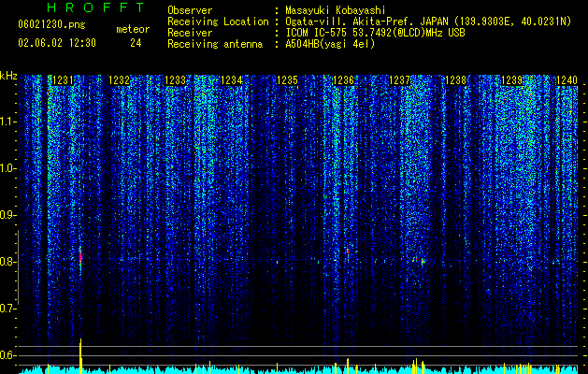The image size is (588, 374).
Task: Click the 1.1 kHz axis label
Action: tap(8, 122)
